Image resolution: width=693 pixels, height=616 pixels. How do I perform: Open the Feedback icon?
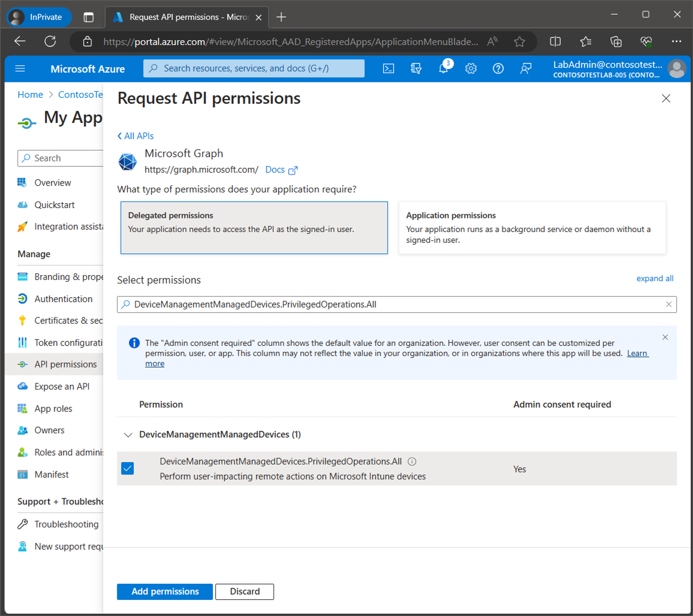(526, 68)
